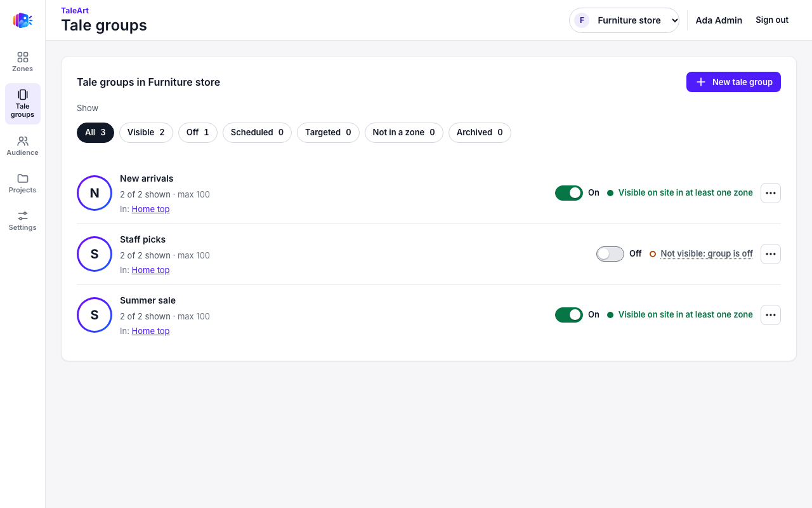Viewport: 812px width, 508px height.
Task: Turn off the Summer sale toggle
Action: (569, 315)
